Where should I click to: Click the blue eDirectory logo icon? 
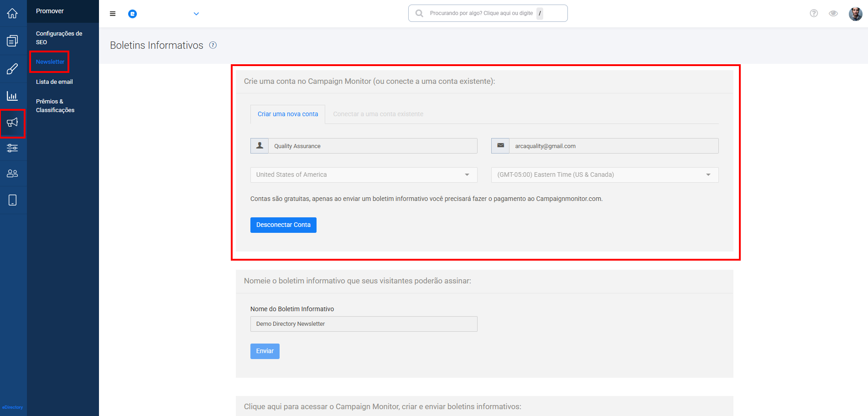pyautogui.click(x=132, y=14)
